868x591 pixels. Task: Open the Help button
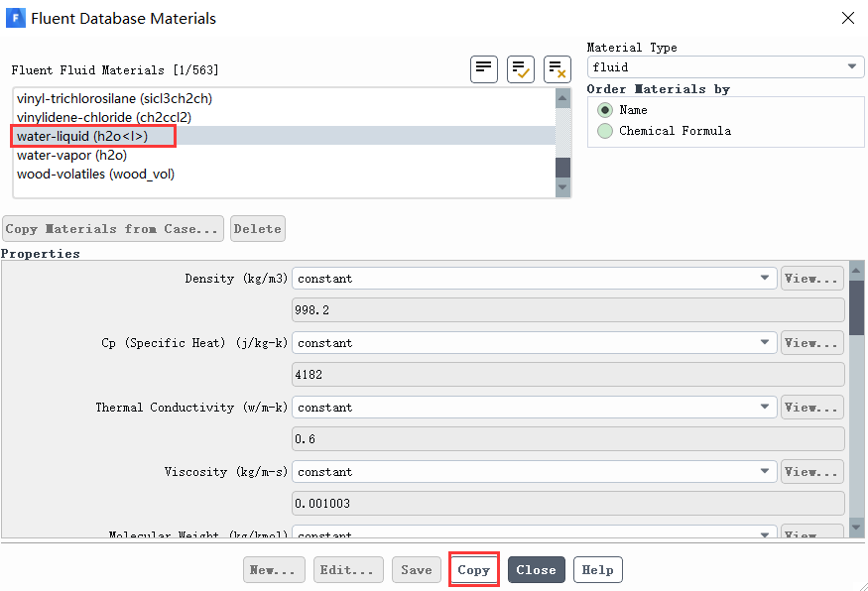point(598,570)
